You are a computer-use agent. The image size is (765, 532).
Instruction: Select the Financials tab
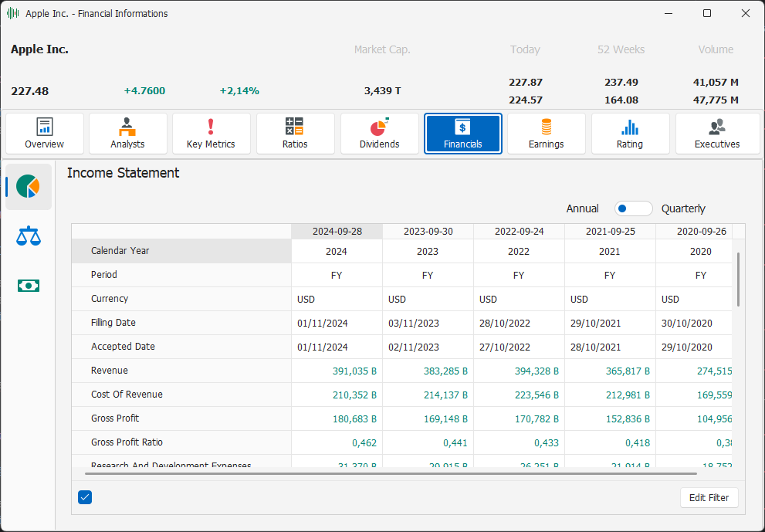click(463, 134)
